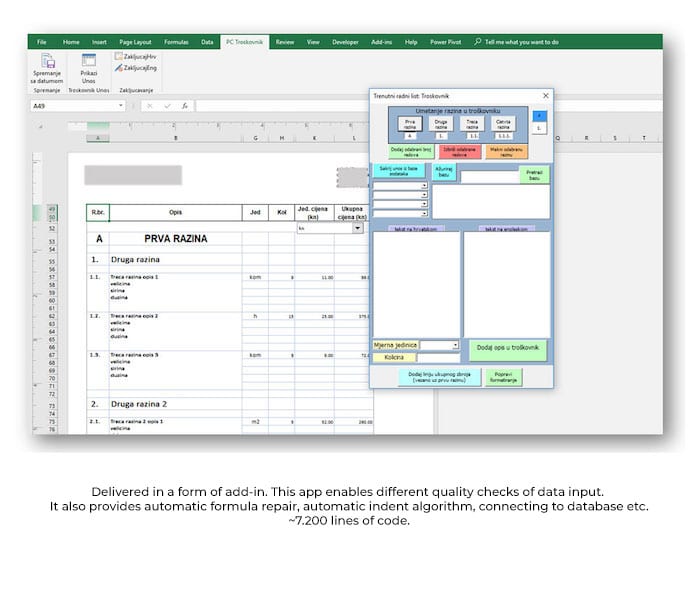
Task: Click the Druga razina 2 cell
Action: coord(175,404)
